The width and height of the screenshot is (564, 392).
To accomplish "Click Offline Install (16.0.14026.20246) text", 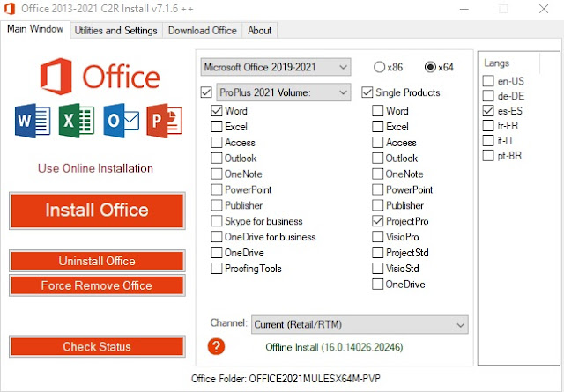I will [334, 347].
